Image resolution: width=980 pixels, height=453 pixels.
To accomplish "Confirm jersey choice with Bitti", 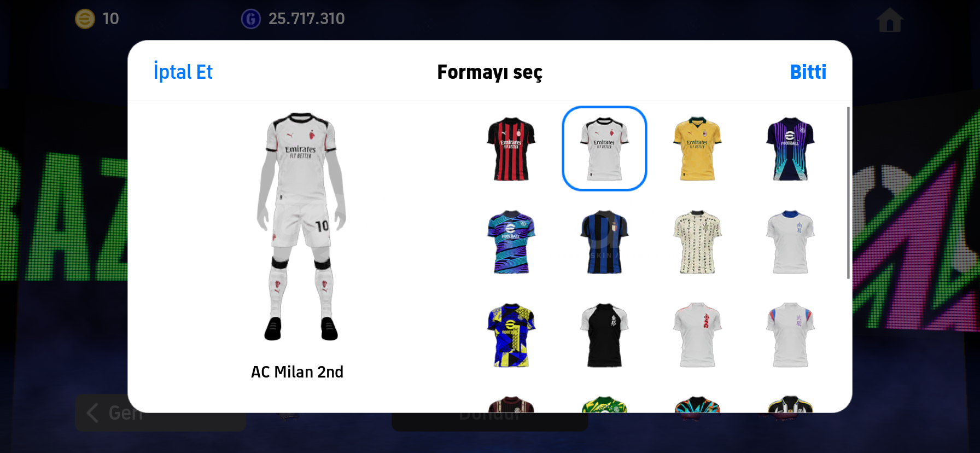I will point(808,72).
